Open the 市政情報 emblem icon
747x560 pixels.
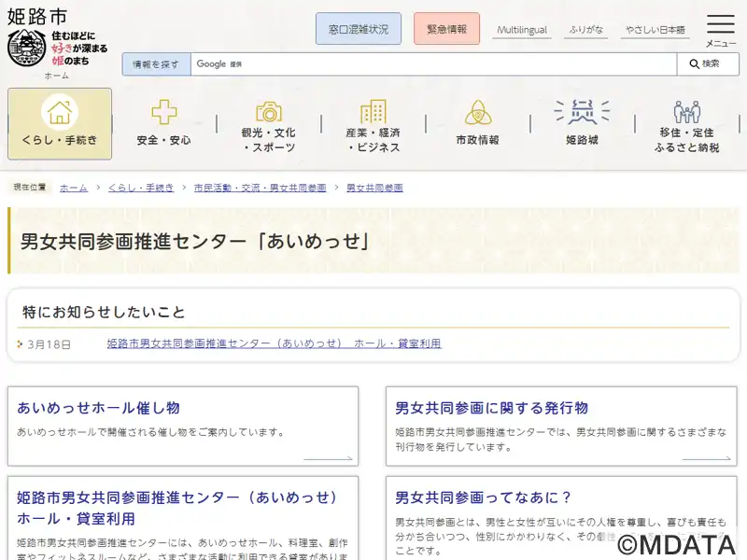point(478,113)
